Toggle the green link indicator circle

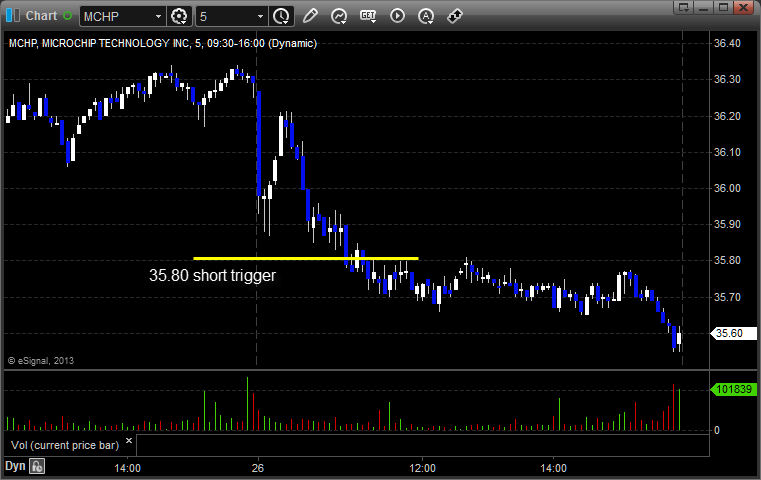[x=67, y=16]
